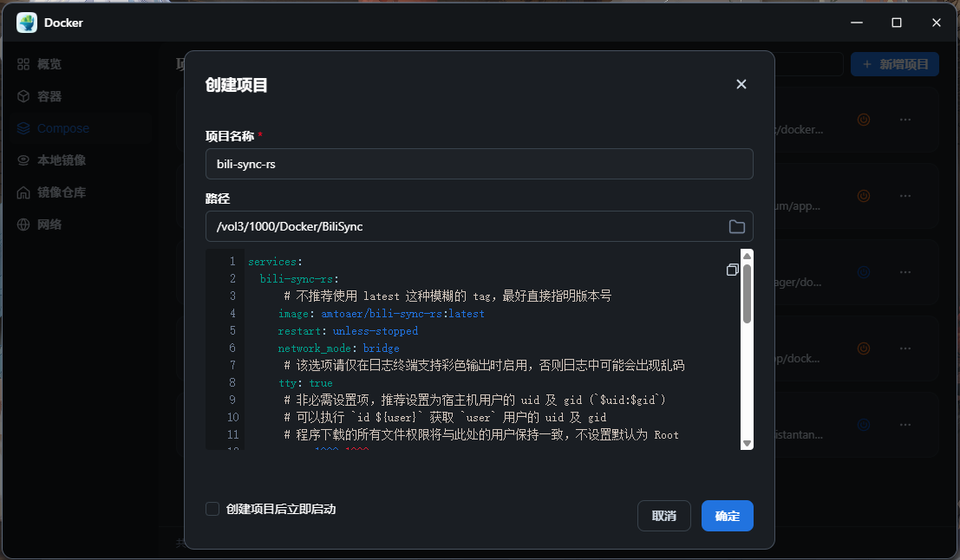The image size is (960, 560).
Task: Click the power icon on the p/dock... row
Action: point(863,348)
